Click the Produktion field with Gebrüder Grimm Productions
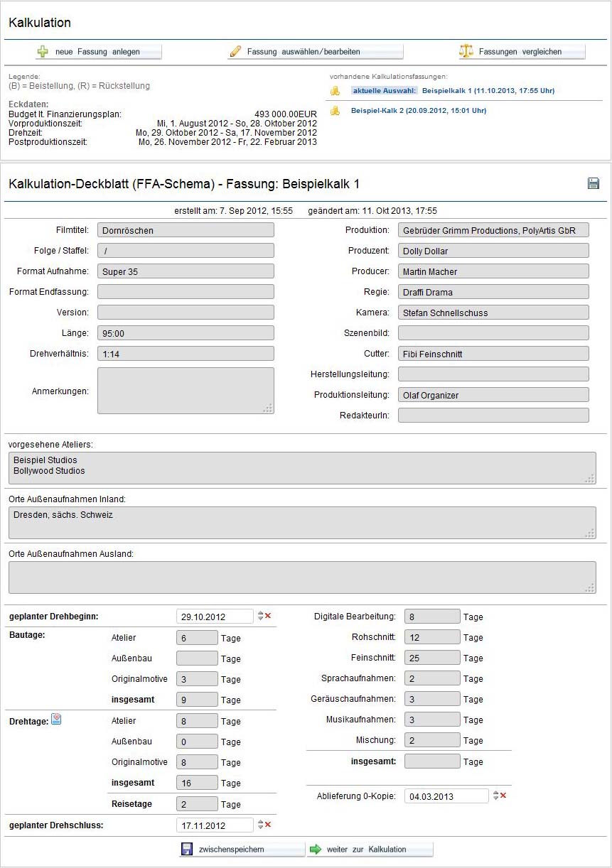612x868 pixels. coord(493,230)
